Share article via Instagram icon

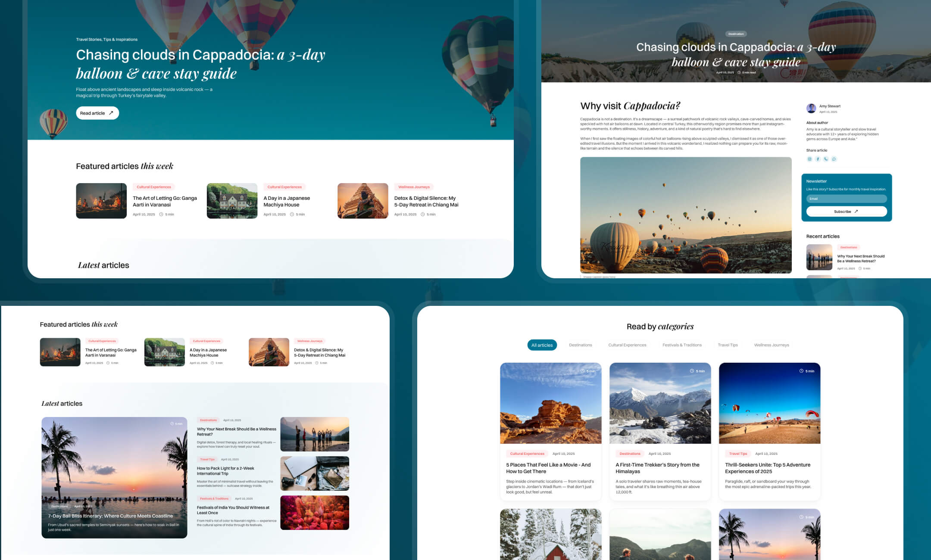tap(809, 159)
